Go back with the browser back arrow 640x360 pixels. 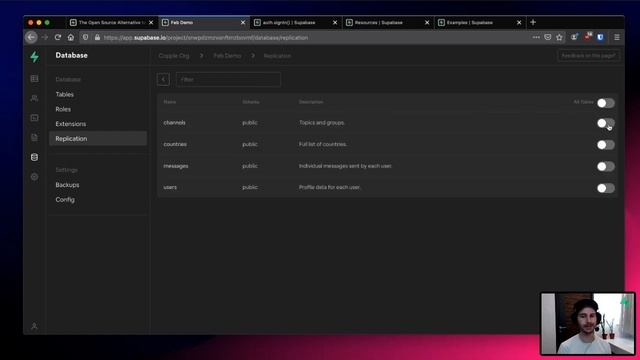(31, 37)
